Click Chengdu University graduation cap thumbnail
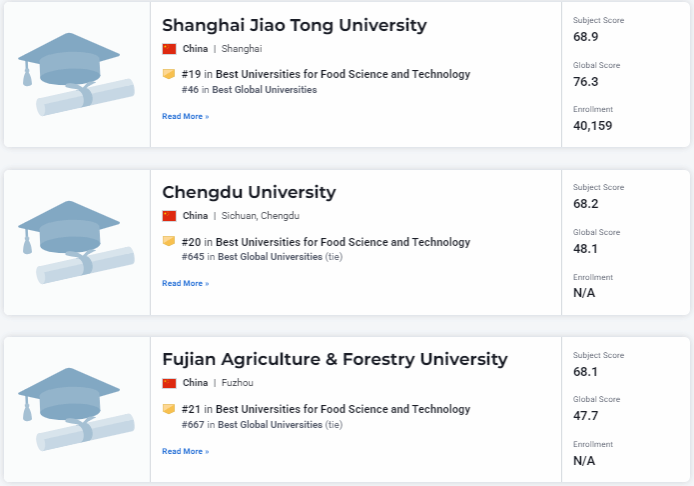Screen dimensions: 694x486 point(77,243)
